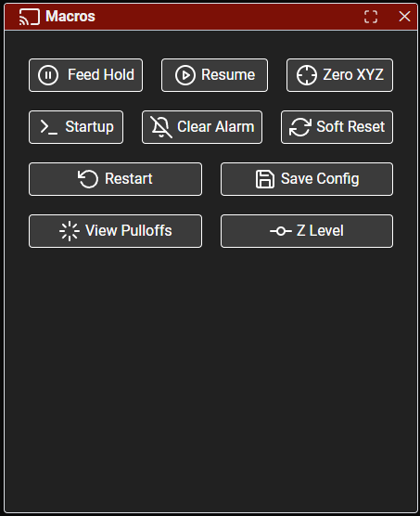Run the Resume macro
The width and height of the screenshot is (420, 516).
tap(214, 75)
